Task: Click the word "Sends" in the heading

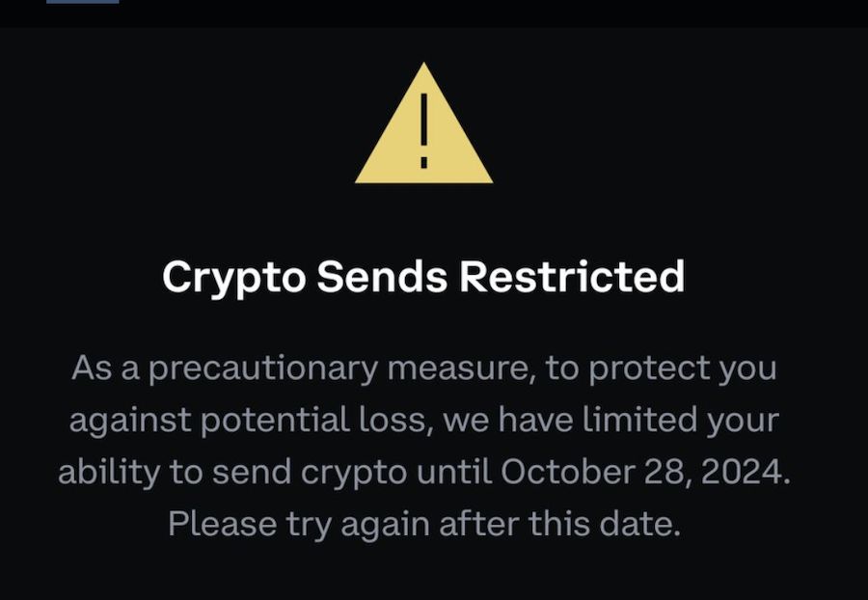Action: tap(382, 277)
